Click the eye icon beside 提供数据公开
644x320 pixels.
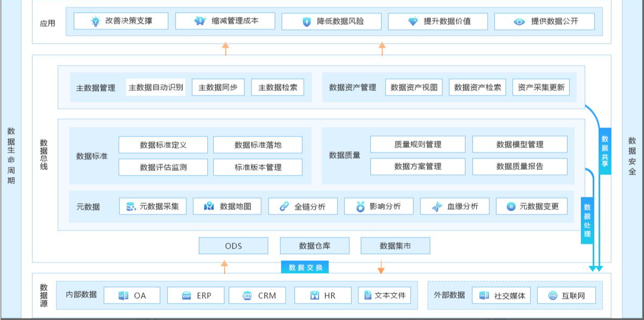(x=520, y=22)
